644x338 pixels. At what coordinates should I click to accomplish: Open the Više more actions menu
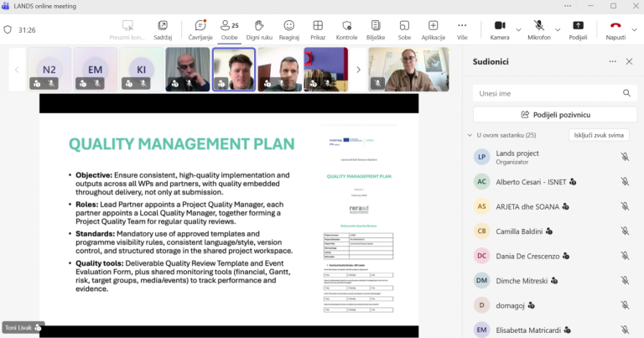tap(462, 30)
